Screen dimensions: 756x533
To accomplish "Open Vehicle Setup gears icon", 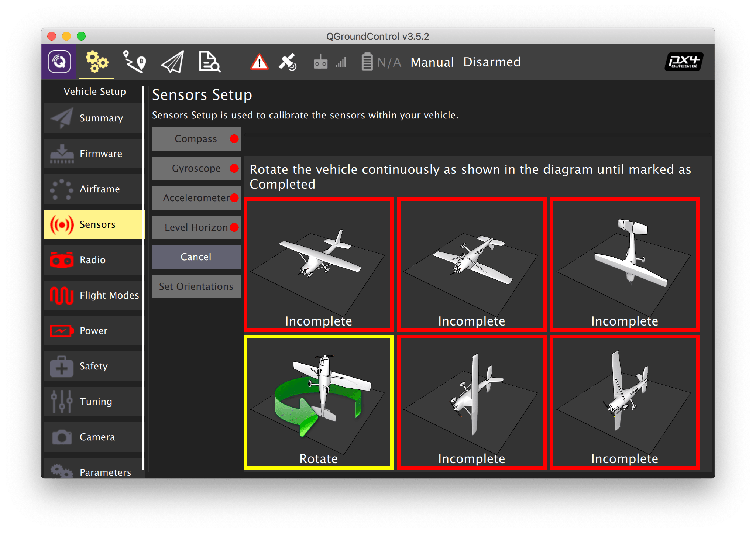I will (x=96, y=62).
